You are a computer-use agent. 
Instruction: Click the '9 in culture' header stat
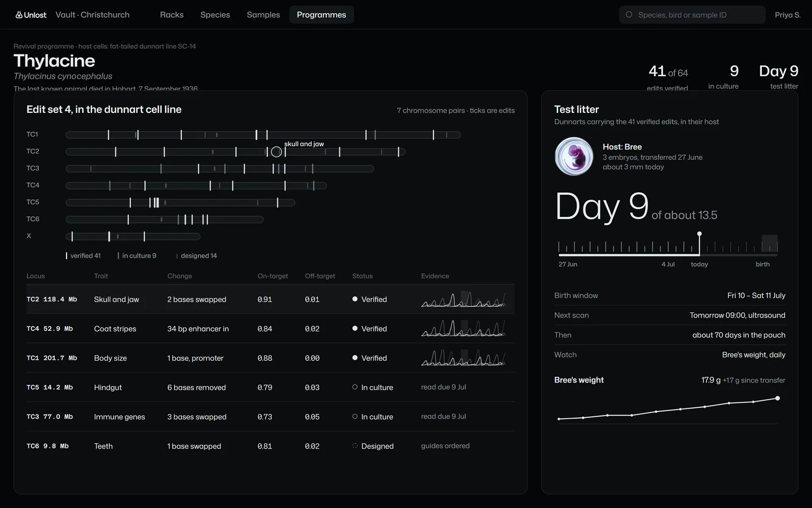click(723, 77)
